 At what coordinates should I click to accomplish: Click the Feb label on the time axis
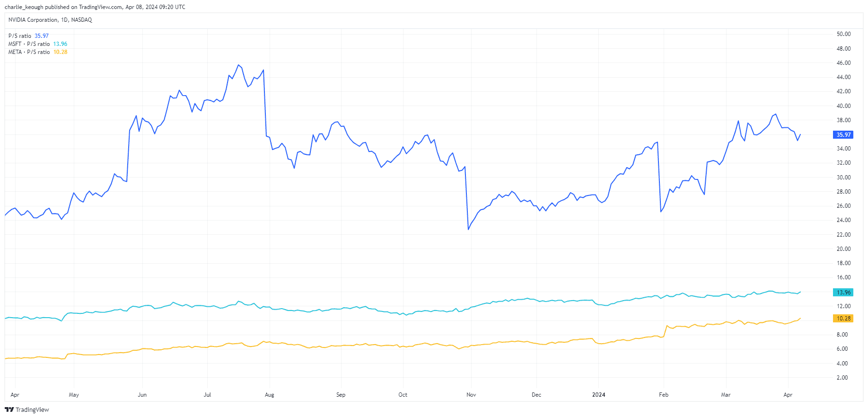pyautogui.click(x=664, y=395)
